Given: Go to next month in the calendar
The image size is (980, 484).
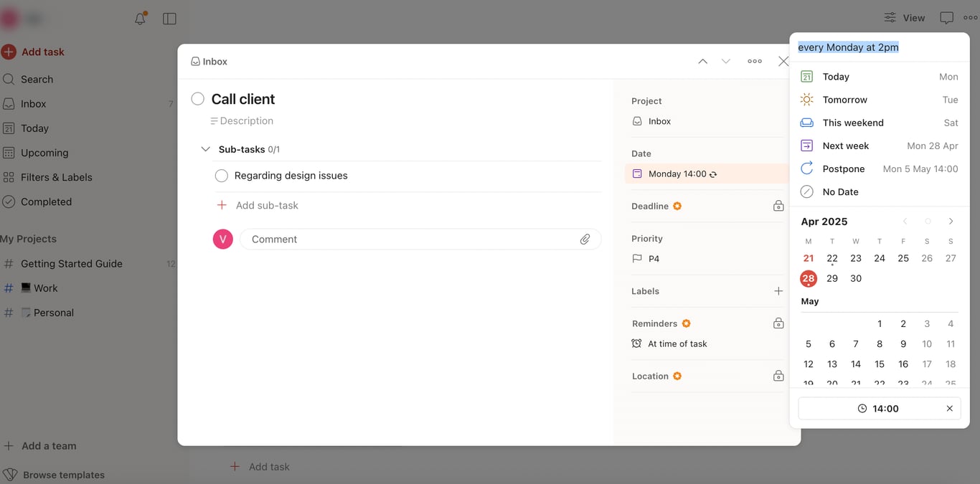Looking at the screenshot, I should pos(951,221).
